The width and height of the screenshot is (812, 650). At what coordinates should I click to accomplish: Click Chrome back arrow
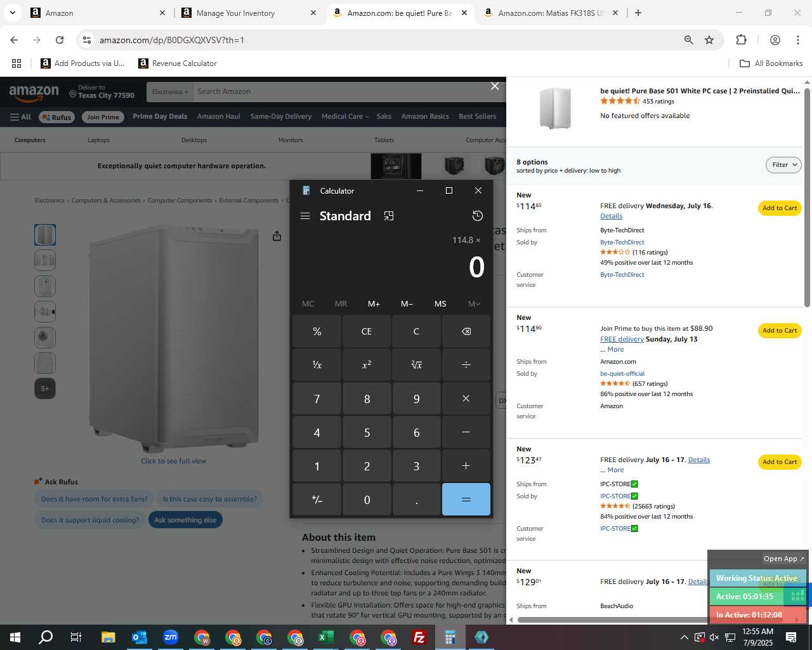click(14, 40)
